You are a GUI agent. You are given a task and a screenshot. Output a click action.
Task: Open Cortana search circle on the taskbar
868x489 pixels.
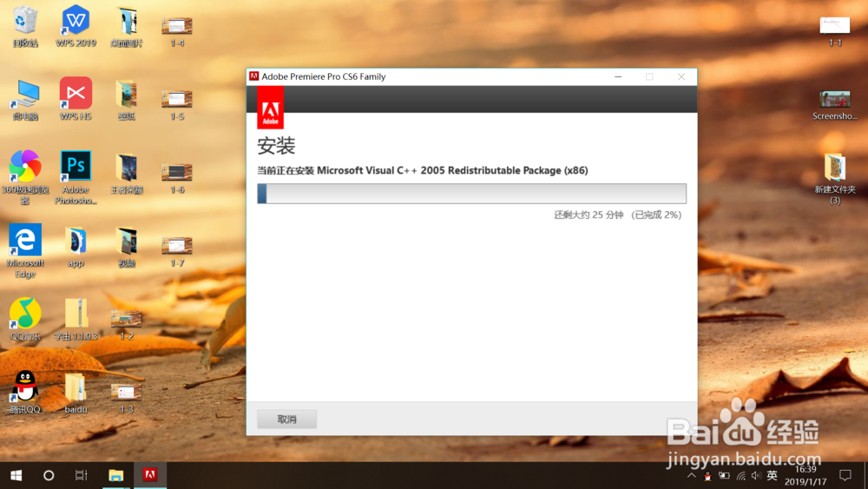pos(49,475)
